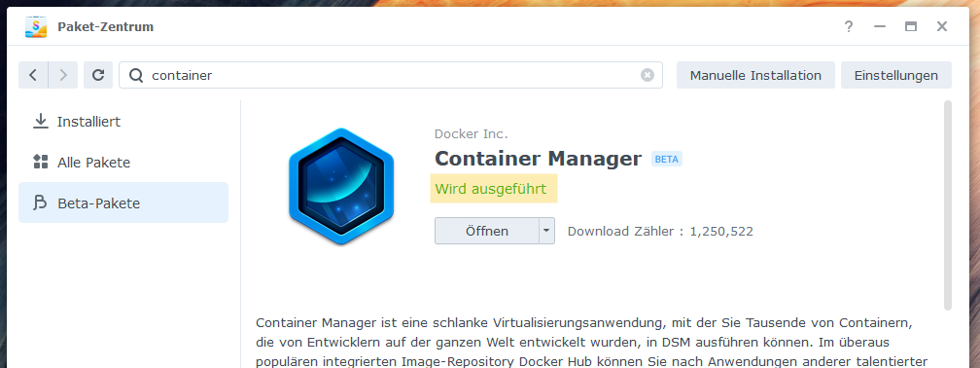The width and height of the screenshot is (980, 368).
Task: Click the vertical scrollbar of the package details
Action: point(948,205)
